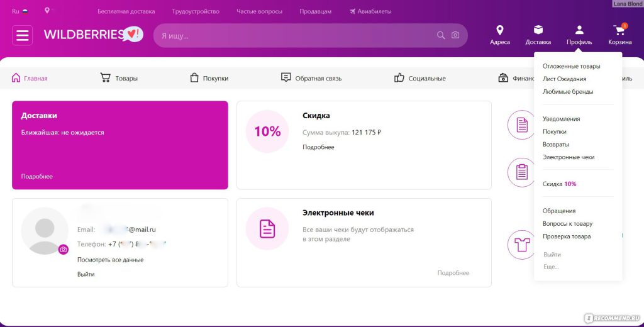Click Электронные чеки document icon
Viewport: 644px width, 327px height.
click(x=267, y=228)
